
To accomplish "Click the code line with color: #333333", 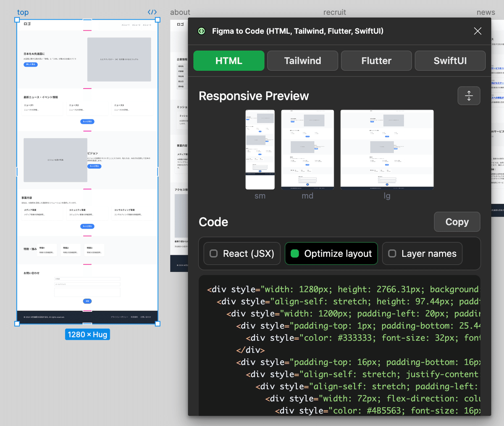I will (363, 338).
